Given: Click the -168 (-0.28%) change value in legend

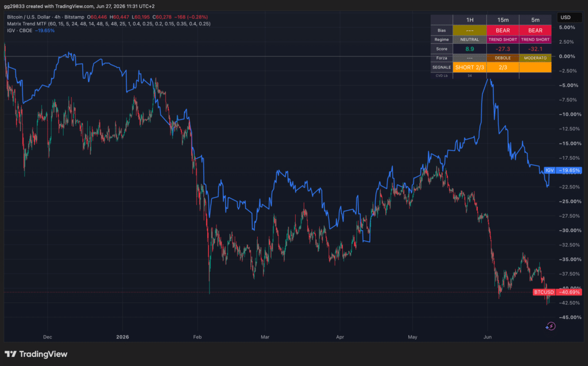Looking at the screenshot, I should [x=191, y=17].
